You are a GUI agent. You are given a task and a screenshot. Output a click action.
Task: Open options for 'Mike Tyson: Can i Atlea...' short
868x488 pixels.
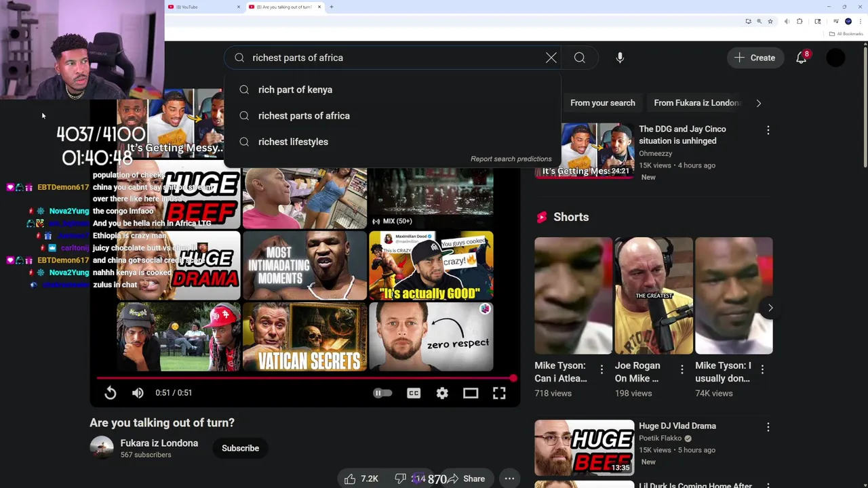[601, 369]
